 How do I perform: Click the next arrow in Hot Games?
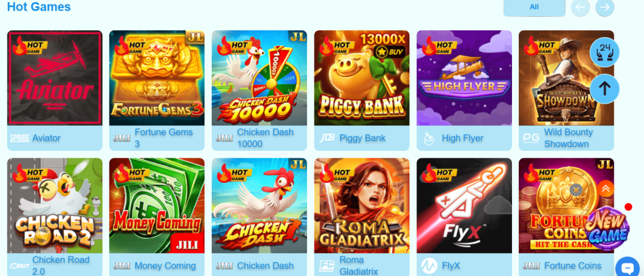point(604,7)
